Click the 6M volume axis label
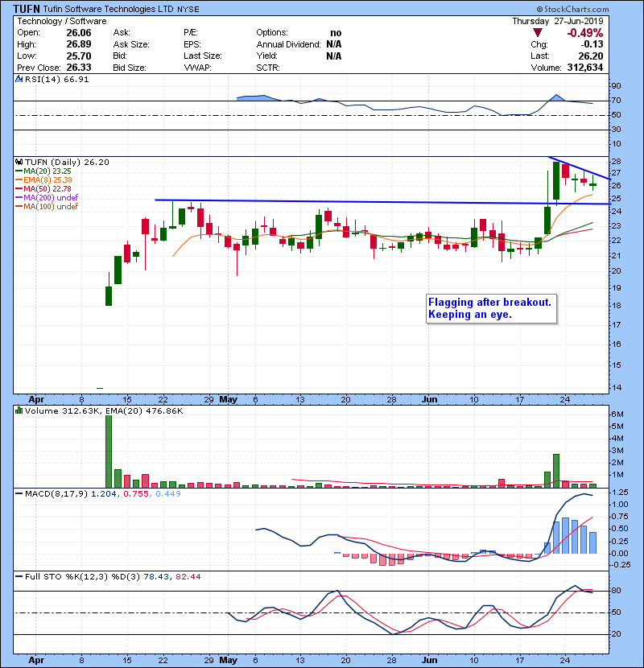Image resolution: width=644 pixels, height=668 pixels. pos(617,414)
